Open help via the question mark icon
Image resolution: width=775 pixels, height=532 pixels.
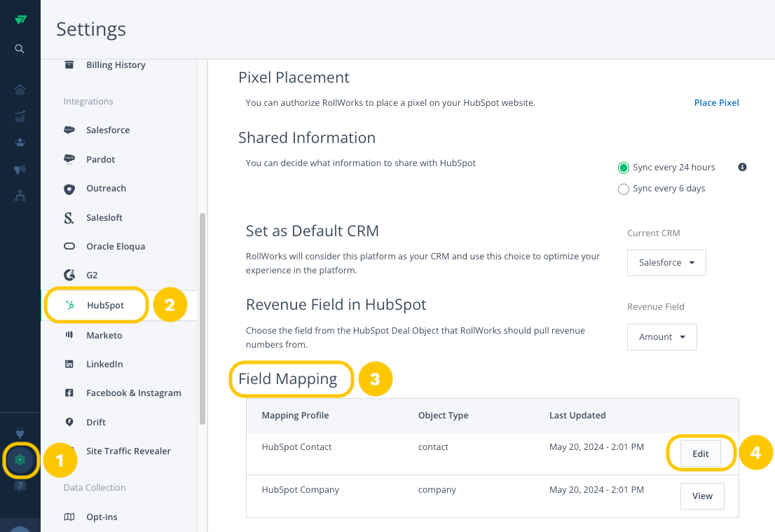tap(20, 486)
